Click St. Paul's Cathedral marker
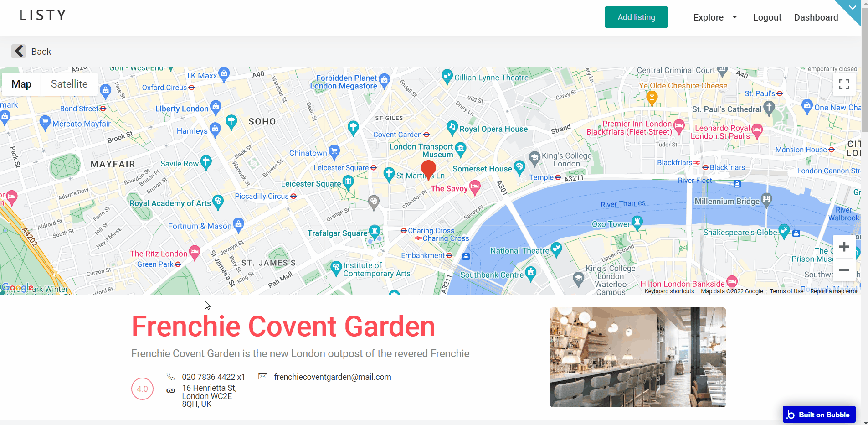Viewport: 868px width, 425px height. point(769,108)
